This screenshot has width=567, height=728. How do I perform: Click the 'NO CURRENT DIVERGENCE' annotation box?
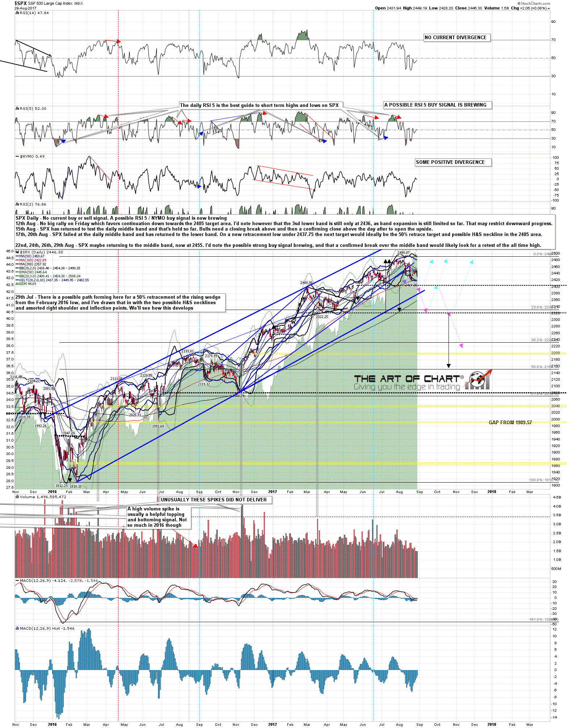point(457,38)
